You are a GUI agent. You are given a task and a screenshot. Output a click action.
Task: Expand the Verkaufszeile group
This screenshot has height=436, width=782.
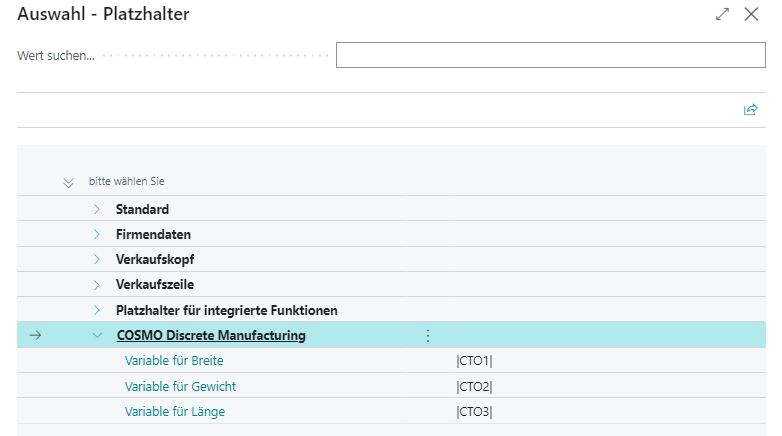coord(97,284)
